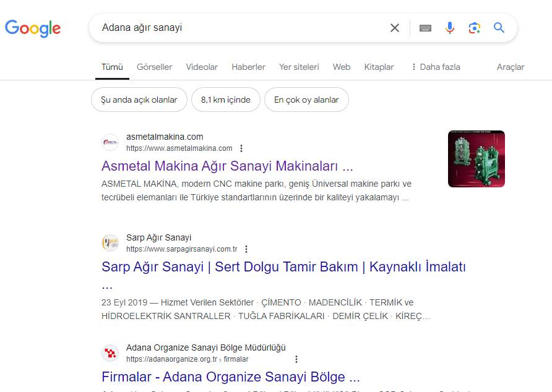Start voice search with microphone icon
The image size is (552, 392).
coord(450,28)
